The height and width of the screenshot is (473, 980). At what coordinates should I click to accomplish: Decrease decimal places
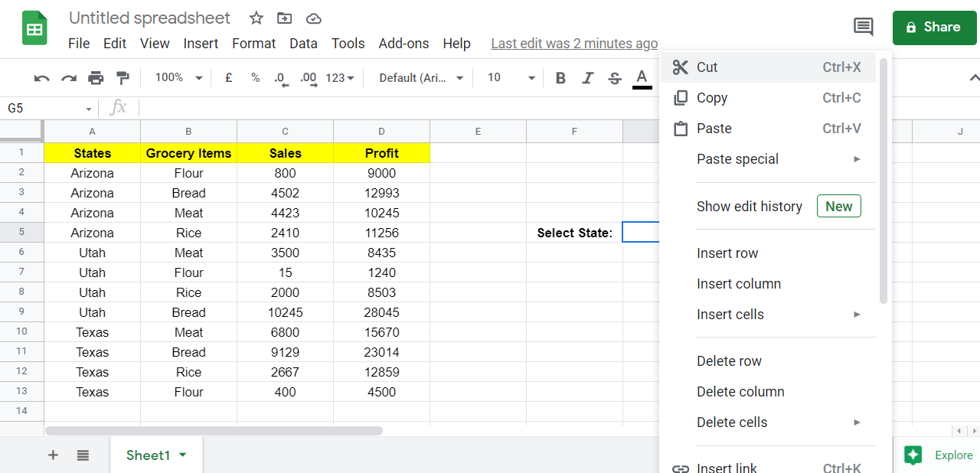coord(281,77)
